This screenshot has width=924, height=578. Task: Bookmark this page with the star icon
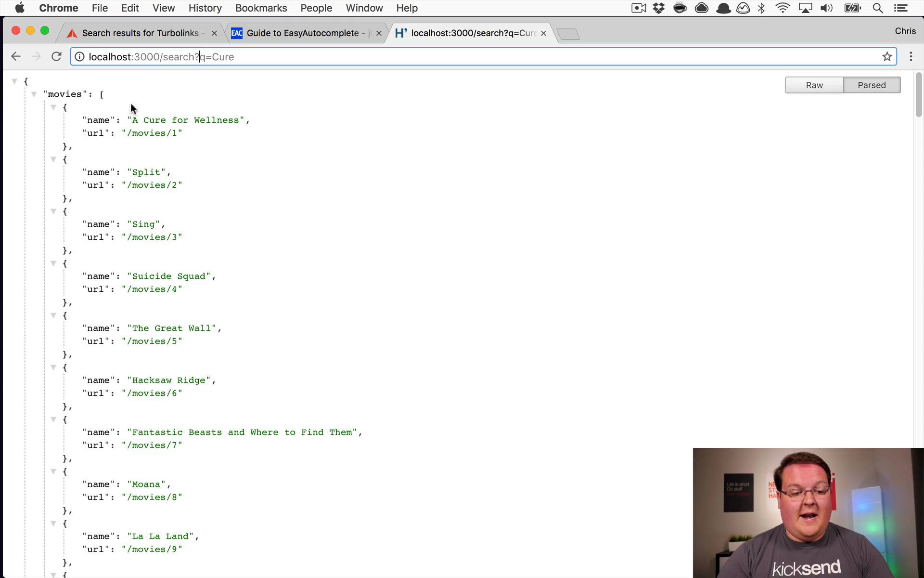pos(887,57)
